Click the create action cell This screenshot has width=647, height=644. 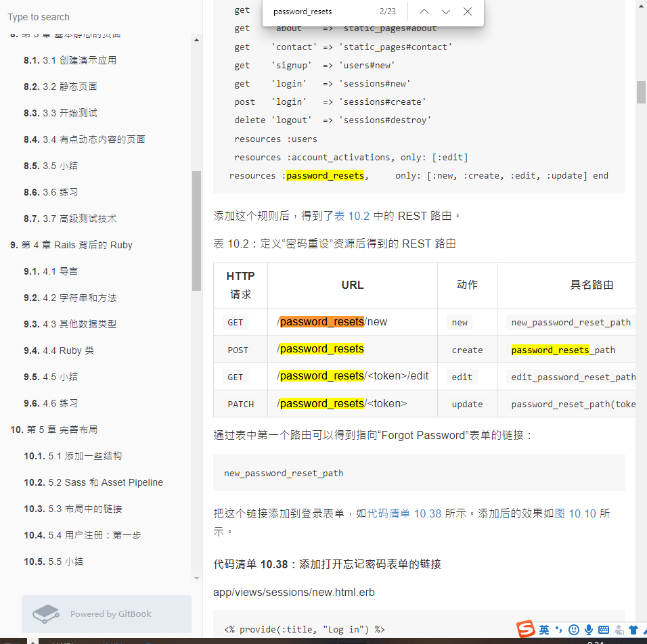467,350
